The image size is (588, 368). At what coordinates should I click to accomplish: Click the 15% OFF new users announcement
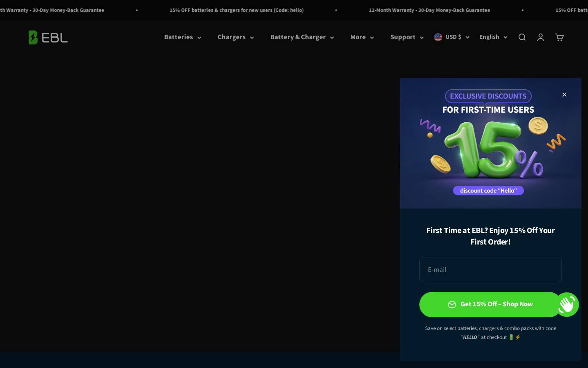(236, 10)
